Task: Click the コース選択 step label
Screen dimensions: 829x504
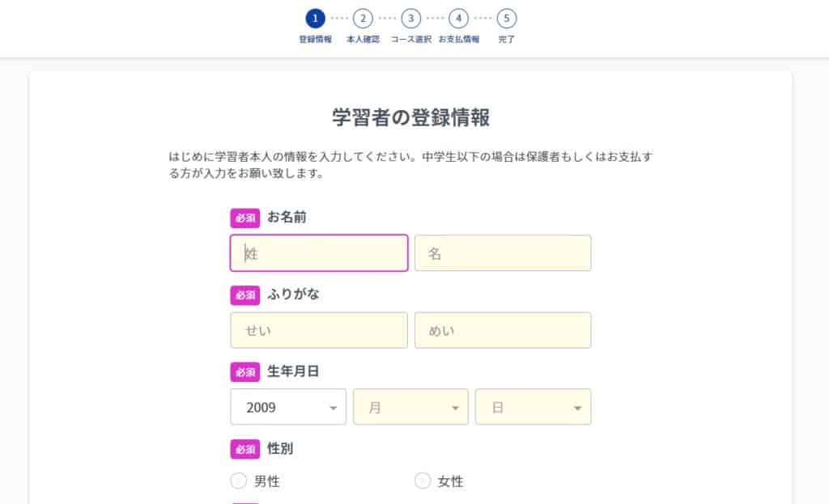Action: [410, 39]
